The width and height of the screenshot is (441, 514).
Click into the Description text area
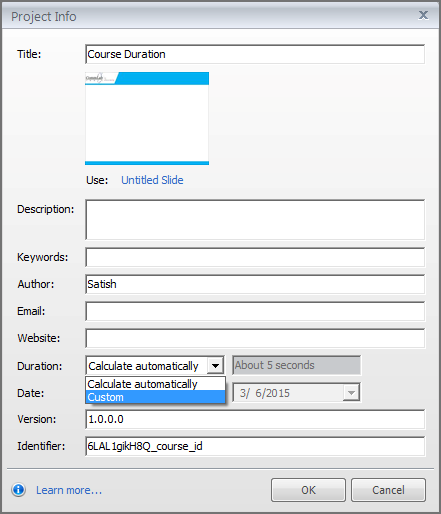point(255,220)
